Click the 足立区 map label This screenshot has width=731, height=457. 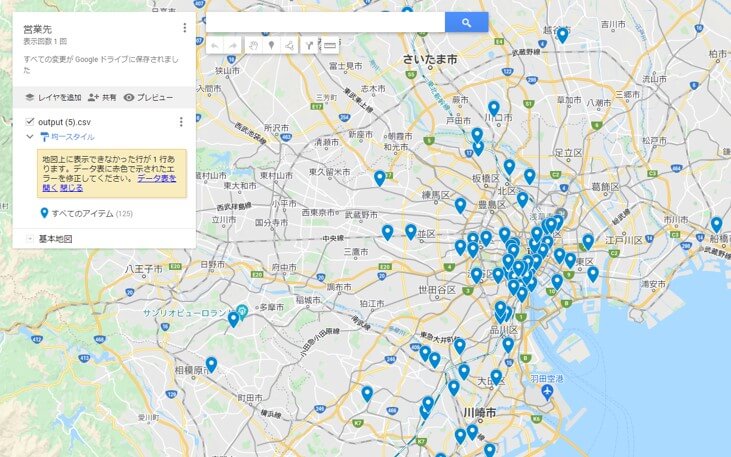tap(568, 152)
